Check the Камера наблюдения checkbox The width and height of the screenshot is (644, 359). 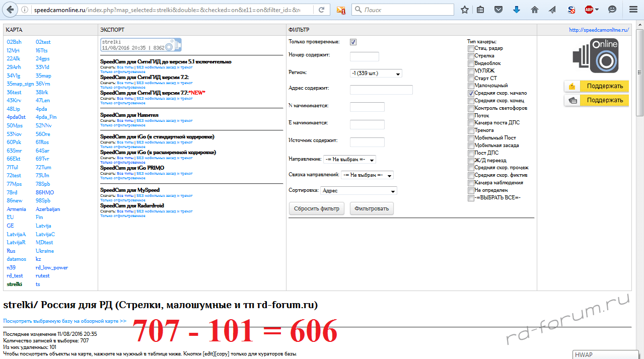point(471,183)
